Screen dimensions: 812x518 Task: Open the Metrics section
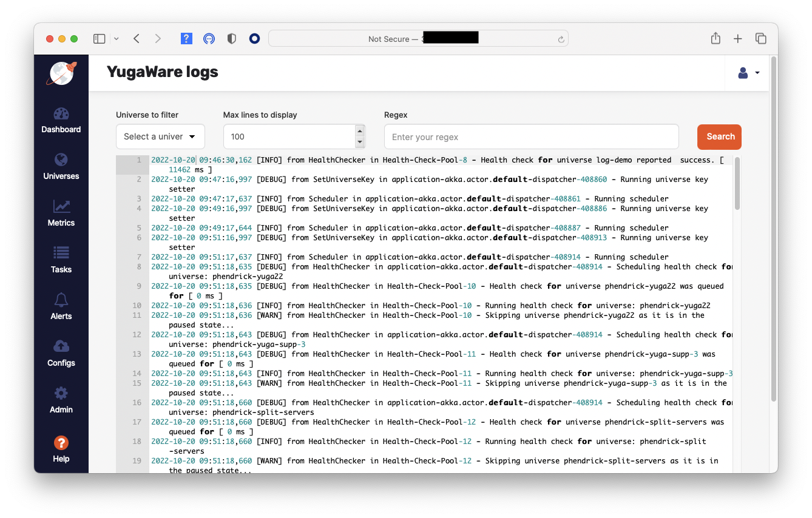(61, 214)
